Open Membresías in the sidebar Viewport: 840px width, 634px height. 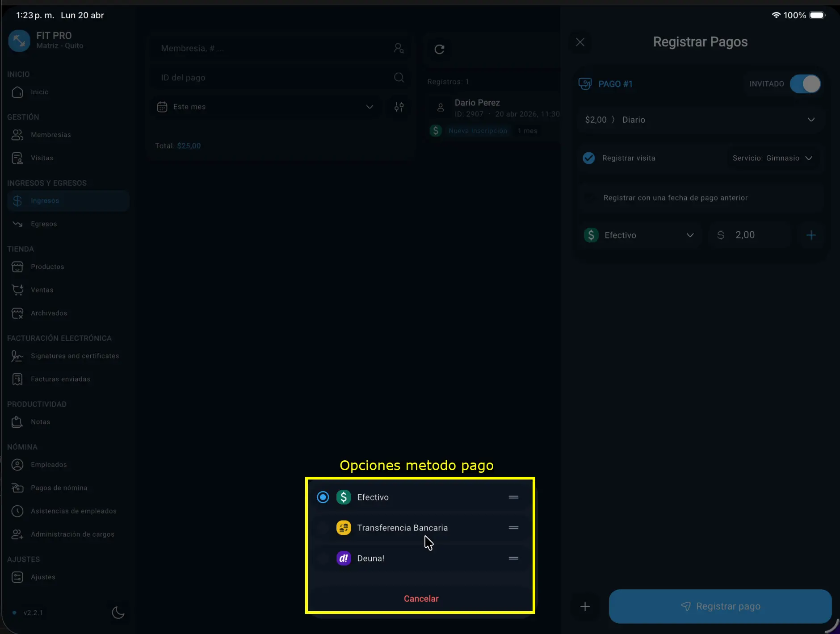[x=50, y=135]
